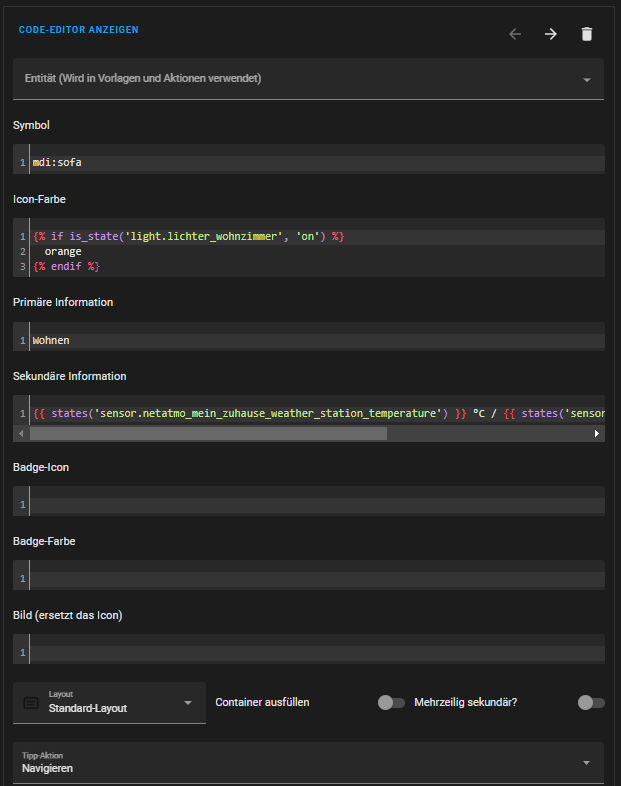Click the Symbol field containing mdi:sofa
The height and width of the screenshot is (786, 621).
pyautogui.click(x=308, y=159)
